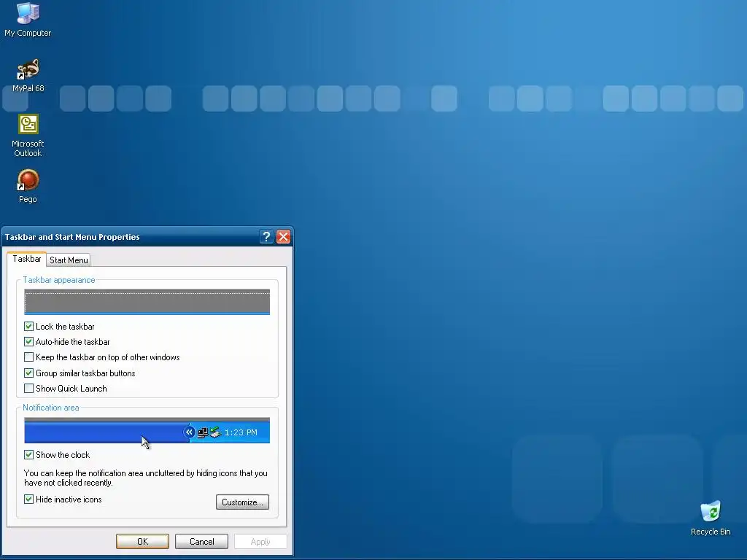Click the taskbar appearance preview image

(147, 302)
